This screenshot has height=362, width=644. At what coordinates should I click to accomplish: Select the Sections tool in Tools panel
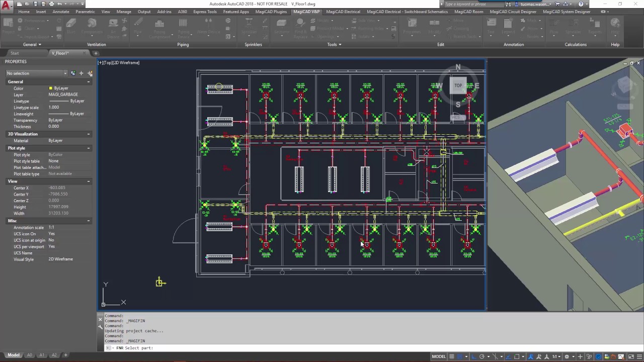(x=282, y=27)
